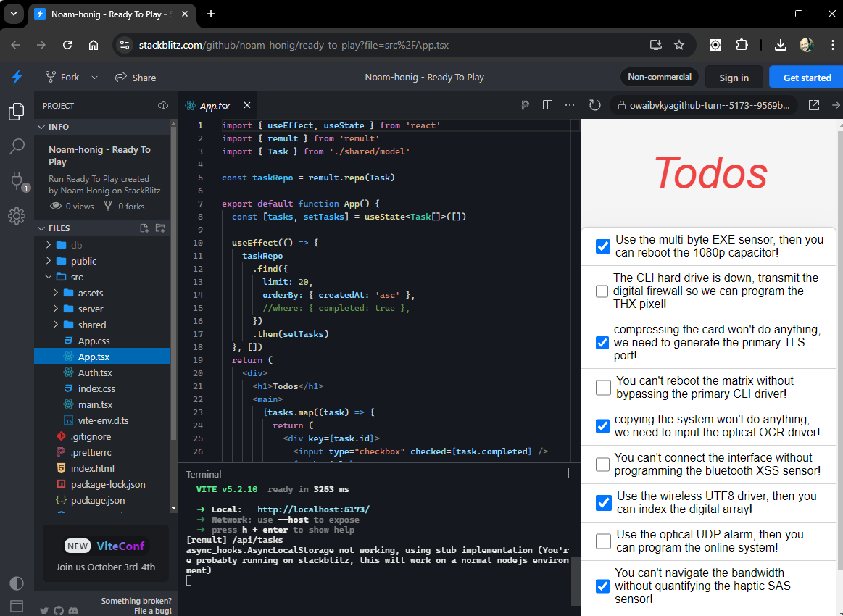Image resolution: width=843 pixels, height=616 pixels.
Task: Switch to the App.tsx editor tab
Action: click(214, 104)
